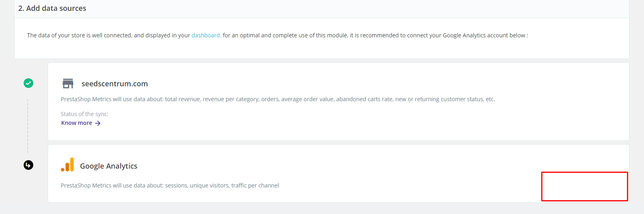Click the '2. Add data sources' header

pyautogui.click(x=52, y=8)
